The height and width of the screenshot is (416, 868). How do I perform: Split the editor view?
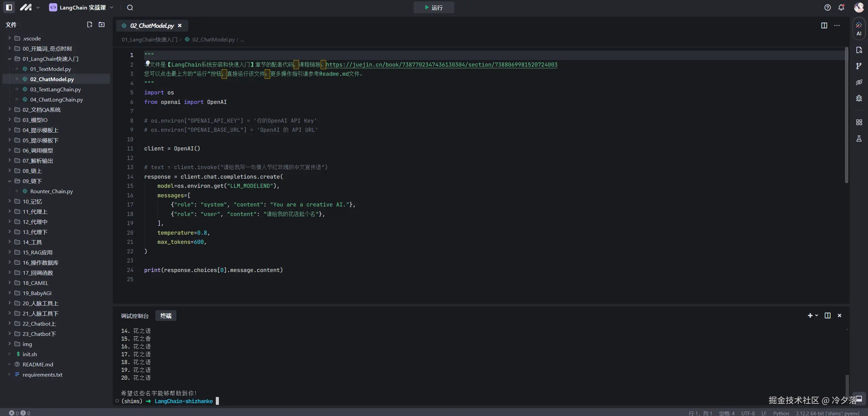(x=824, y=25)
